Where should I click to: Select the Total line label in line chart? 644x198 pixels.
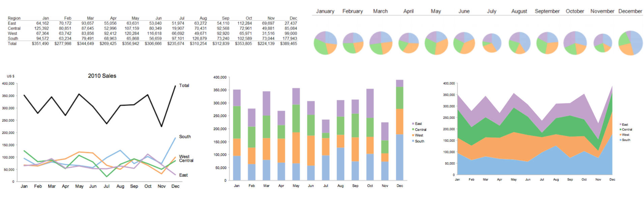[184, 85]
